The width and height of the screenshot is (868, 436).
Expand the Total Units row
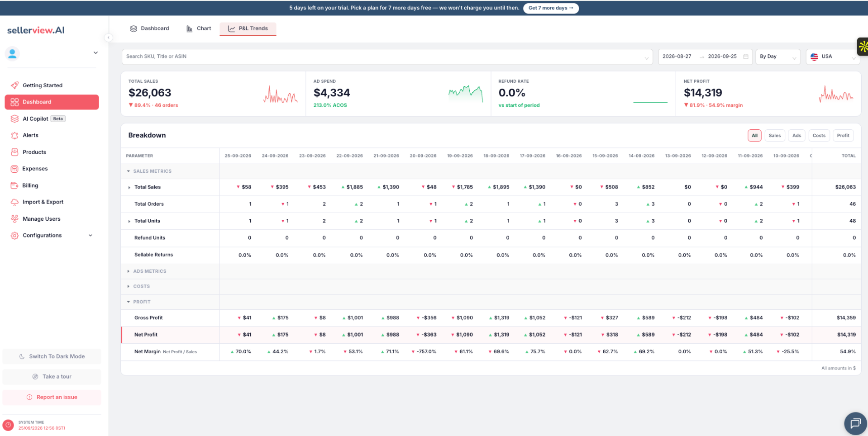click(x=129, y=221)
